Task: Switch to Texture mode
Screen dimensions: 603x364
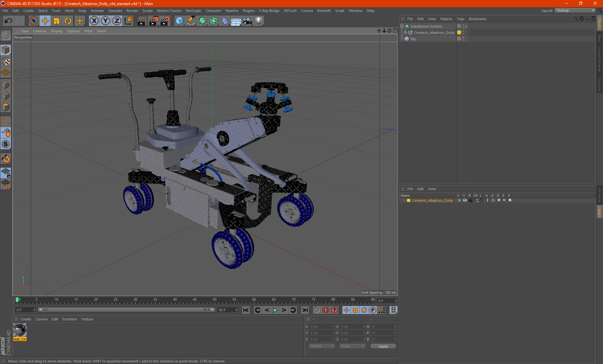Action: [6, 62]
